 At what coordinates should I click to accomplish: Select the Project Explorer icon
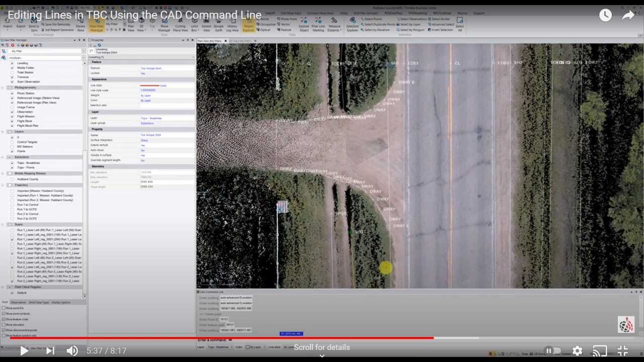pyautogui.click(x=249, y=25)
